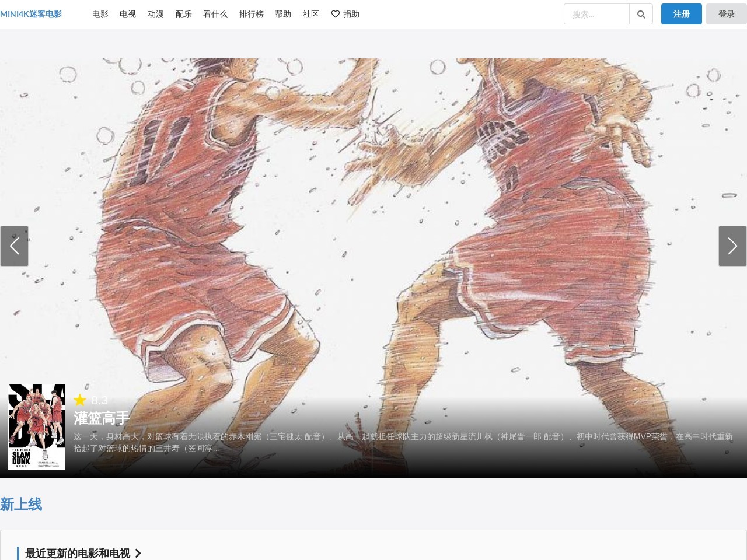Image resolution: width=747 pixels, height=560 pixels.
Task: Visit the 社区 community page
Action: pos(310,14)
